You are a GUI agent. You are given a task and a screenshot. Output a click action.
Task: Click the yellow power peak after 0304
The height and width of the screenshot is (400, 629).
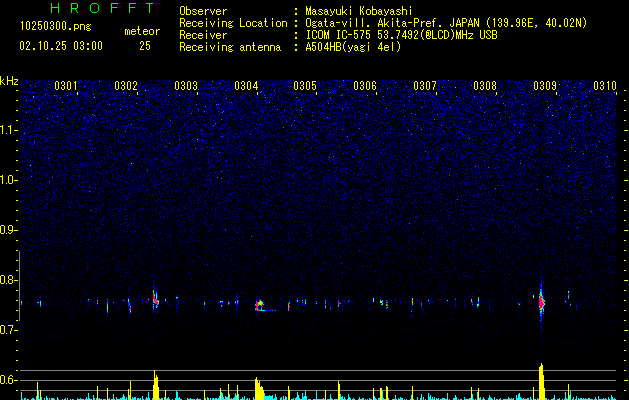(x=259, y=388)
